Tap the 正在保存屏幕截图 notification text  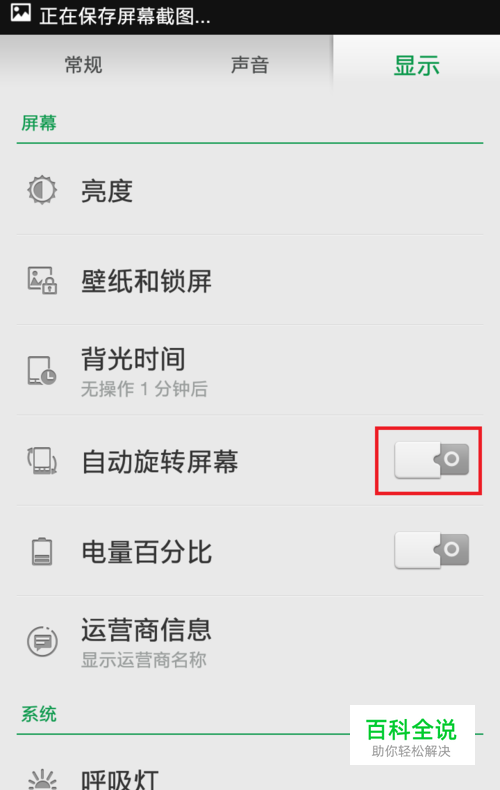pos(125,16)
